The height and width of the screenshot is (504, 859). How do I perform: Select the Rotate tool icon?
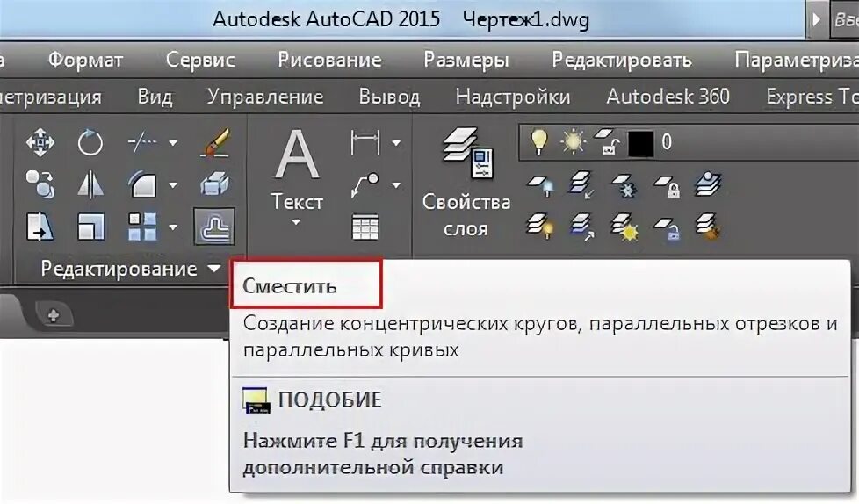point(90,143)
